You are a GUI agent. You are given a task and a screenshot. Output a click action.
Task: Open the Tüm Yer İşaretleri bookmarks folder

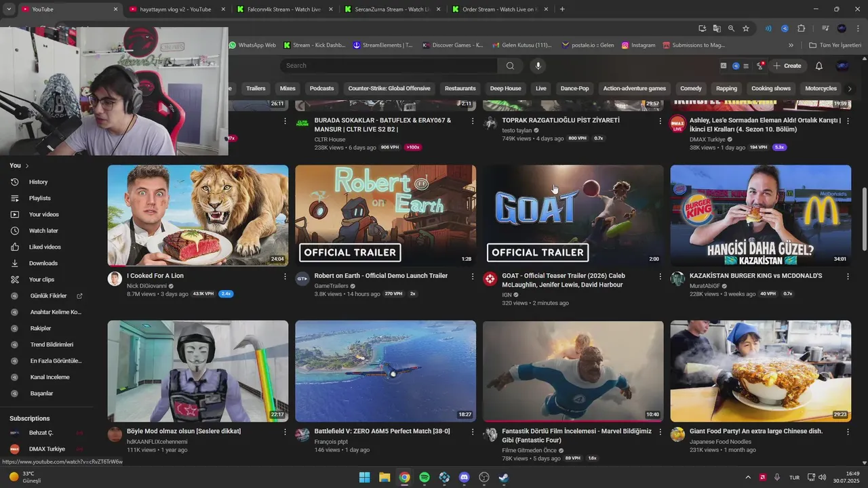(835, 45)
